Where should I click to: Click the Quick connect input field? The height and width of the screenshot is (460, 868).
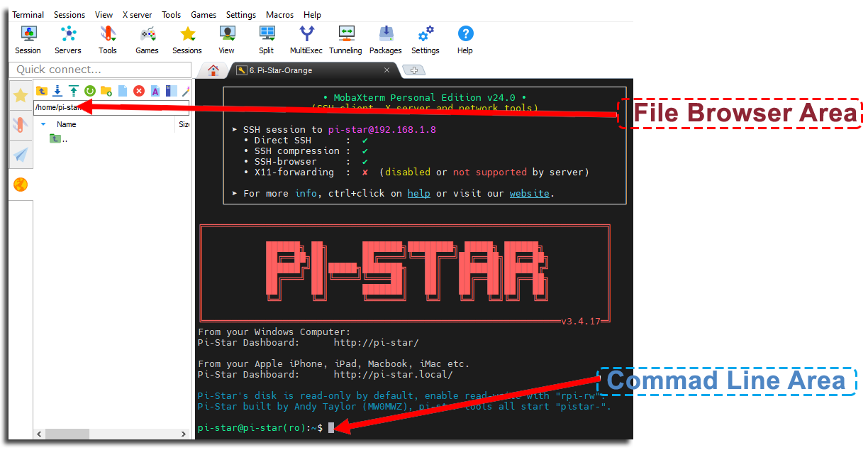[x=100, y=70]
